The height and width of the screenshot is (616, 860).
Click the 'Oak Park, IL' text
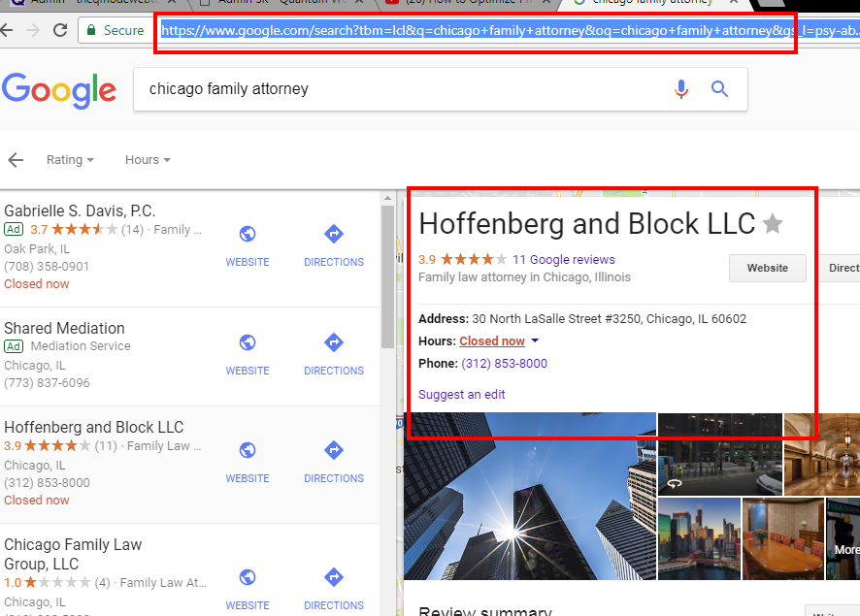[x=37, y=248]
